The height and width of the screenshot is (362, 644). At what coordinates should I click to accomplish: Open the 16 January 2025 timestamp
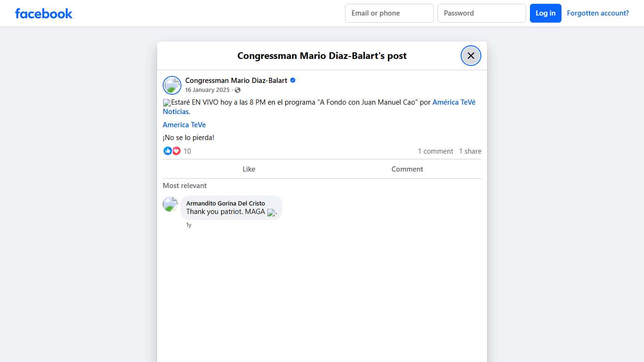click(207, 90)
